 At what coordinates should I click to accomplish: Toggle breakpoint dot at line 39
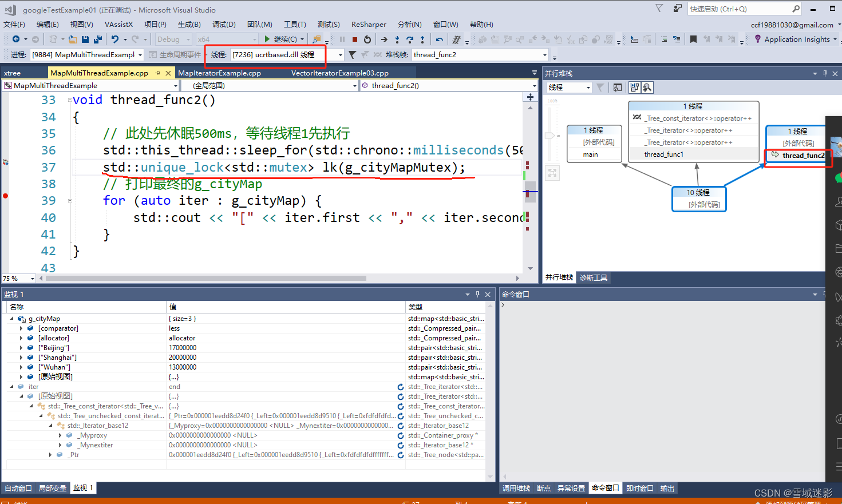click(6, 196)
